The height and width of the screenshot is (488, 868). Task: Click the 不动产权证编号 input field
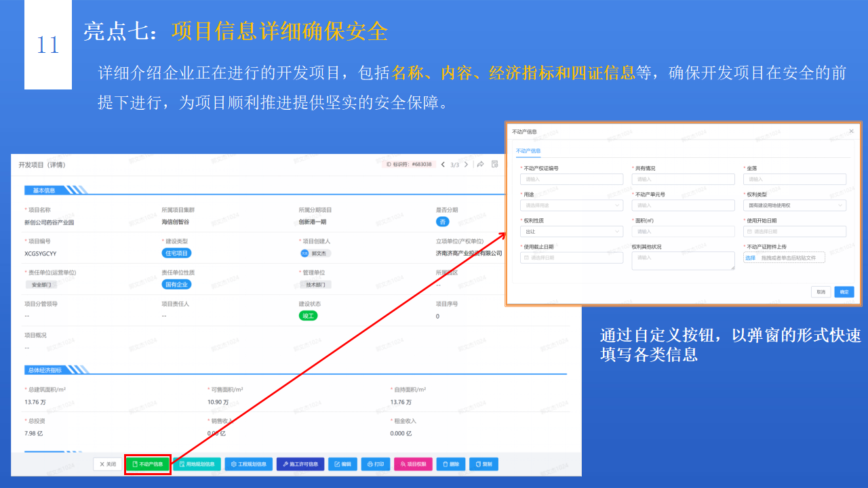[x=572, y=179]
